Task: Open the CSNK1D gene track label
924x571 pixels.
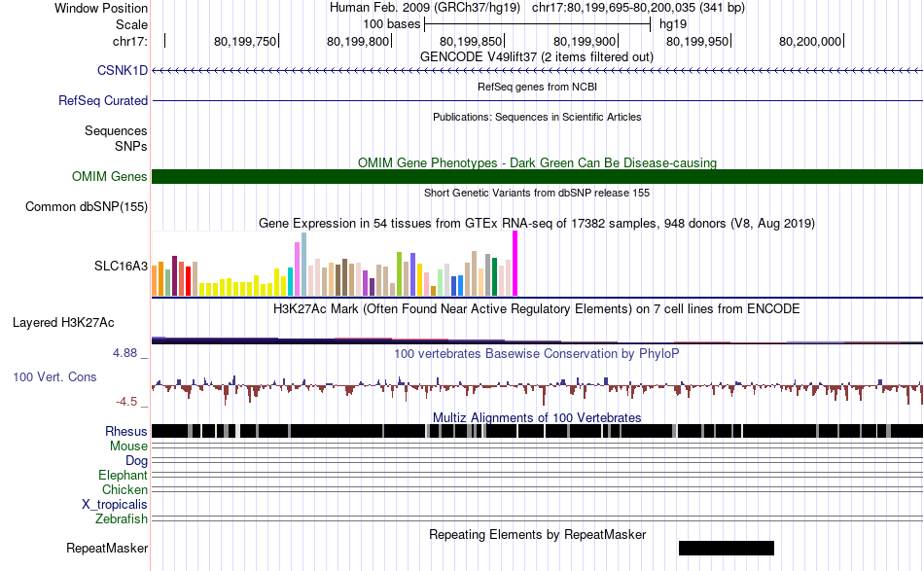Action: pyautogui.click(x=122, y=71)
